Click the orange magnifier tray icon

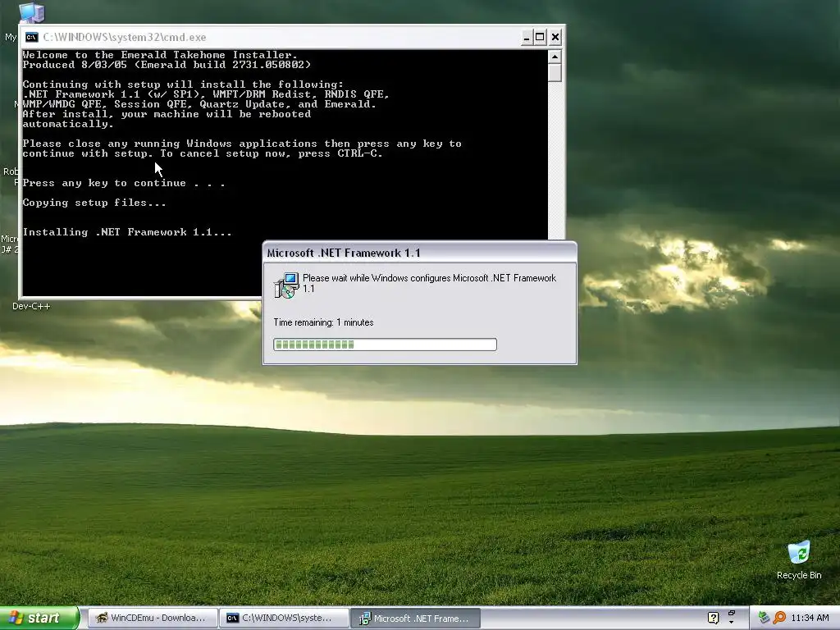(x=779, y=618)
